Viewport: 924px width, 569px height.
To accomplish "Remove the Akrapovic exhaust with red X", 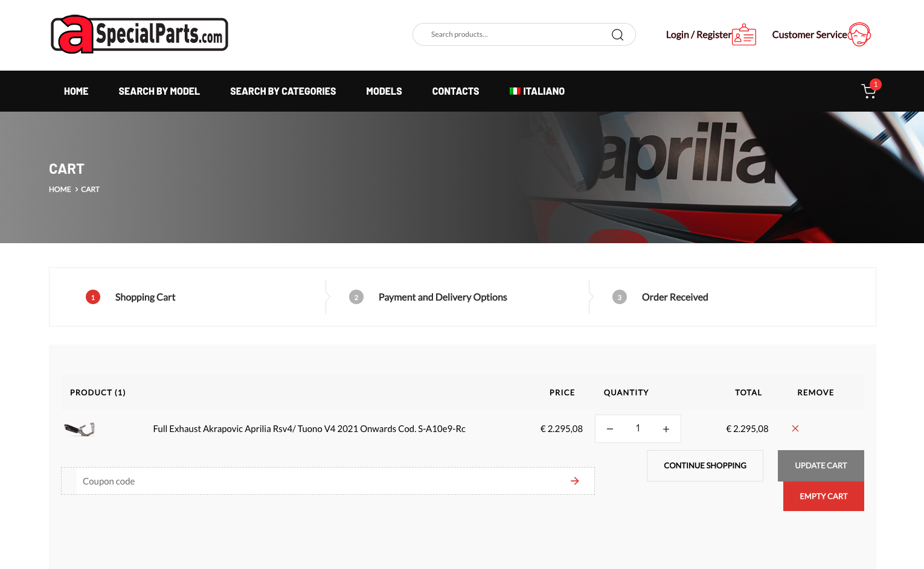I will (795, 428).
